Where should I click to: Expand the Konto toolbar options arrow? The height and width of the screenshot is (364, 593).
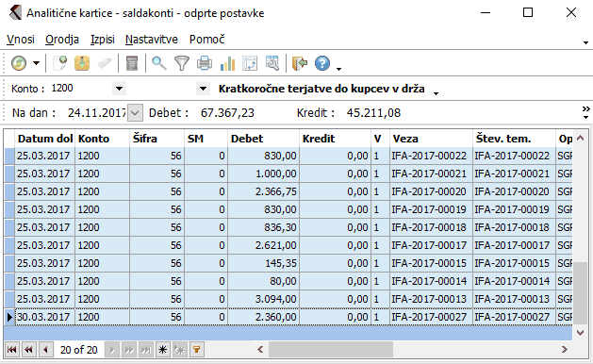437,93
